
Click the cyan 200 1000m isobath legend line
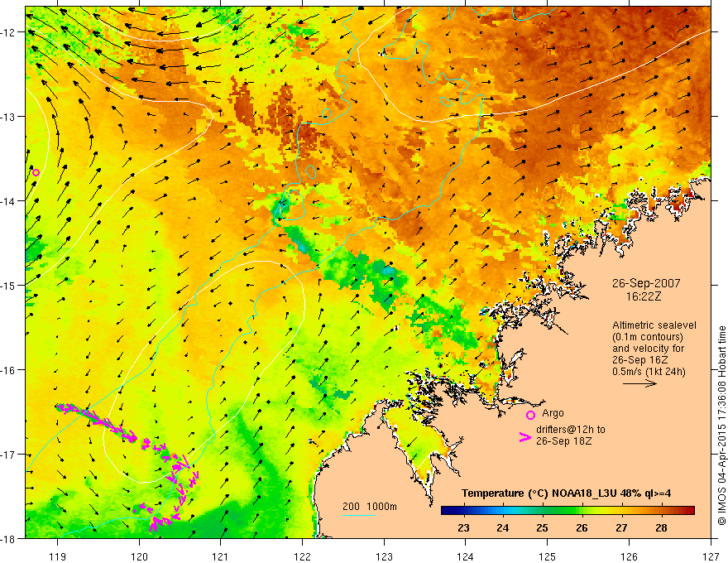coord(358,515)
